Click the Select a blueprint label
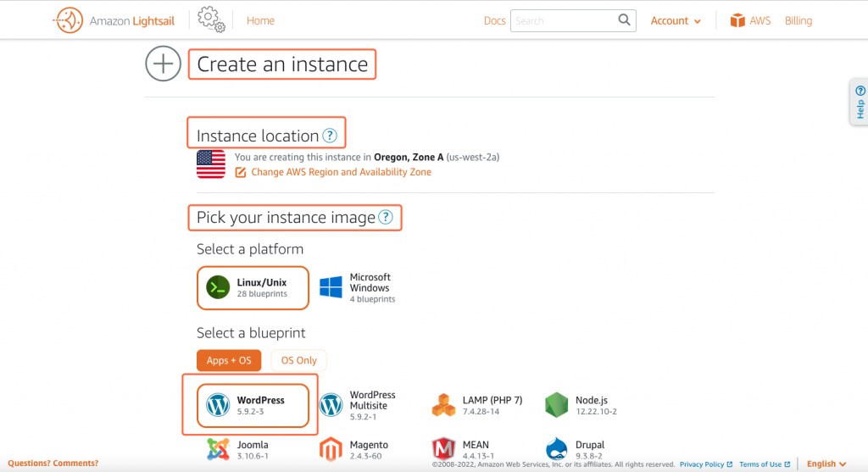868x472 pixels. tap(251, 332)
